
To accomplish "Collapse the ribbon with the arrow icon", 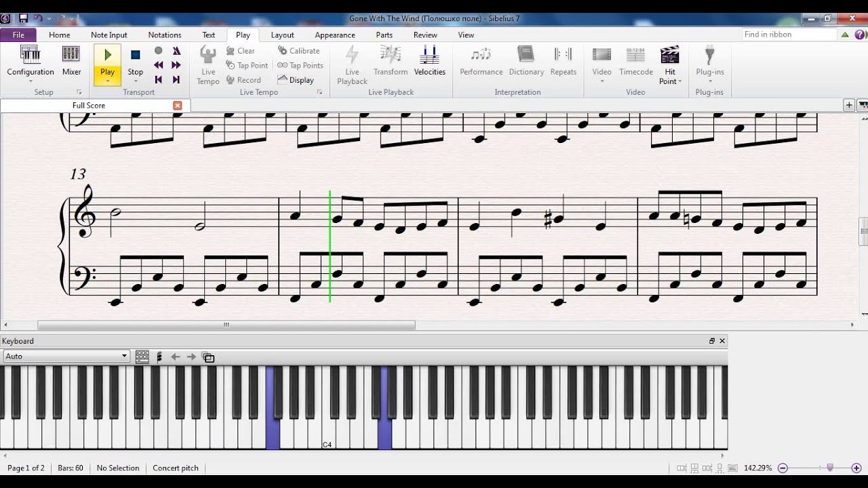I will (x=846, y=35).
